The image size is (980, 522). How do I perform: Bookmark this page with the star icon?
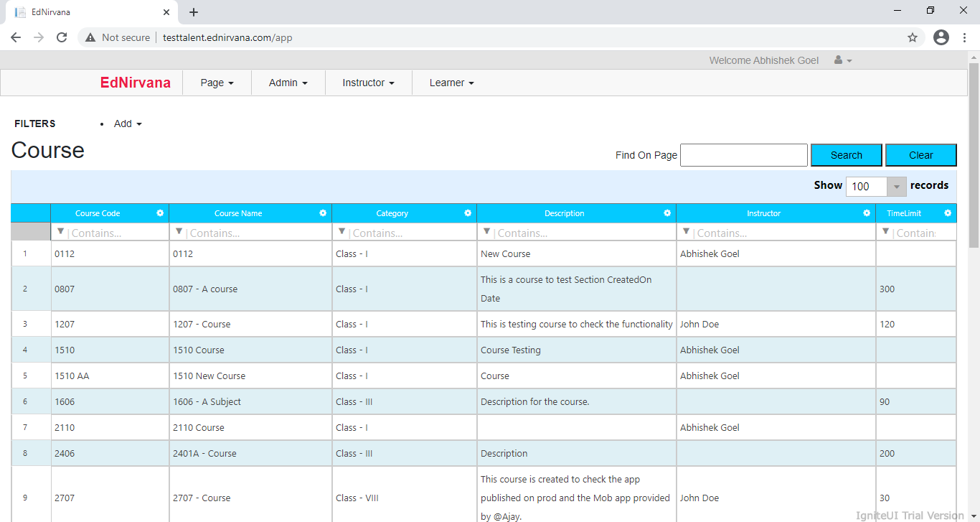click(913, 37)
